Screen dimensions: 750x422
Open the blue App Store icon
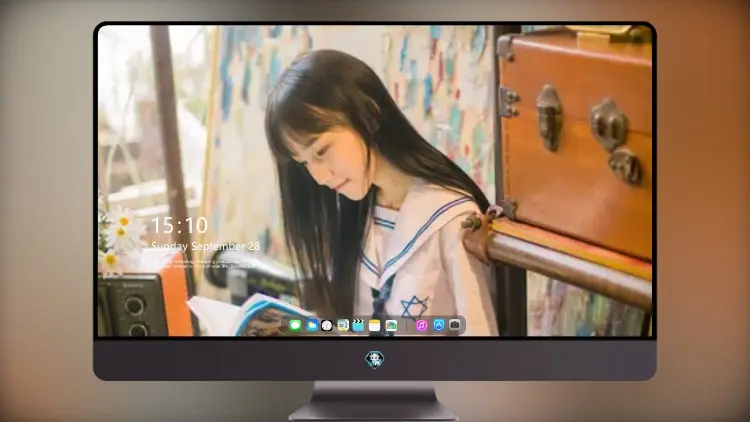(x=439, y=325)
